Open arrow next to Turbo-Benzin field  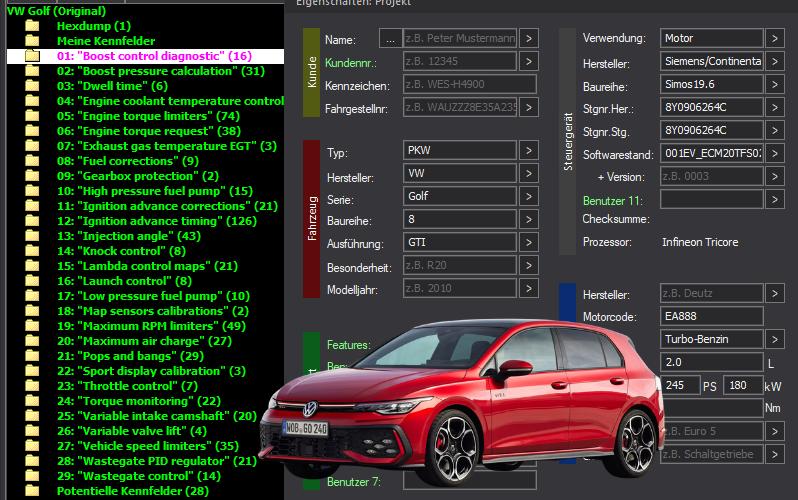pos(775,339)
